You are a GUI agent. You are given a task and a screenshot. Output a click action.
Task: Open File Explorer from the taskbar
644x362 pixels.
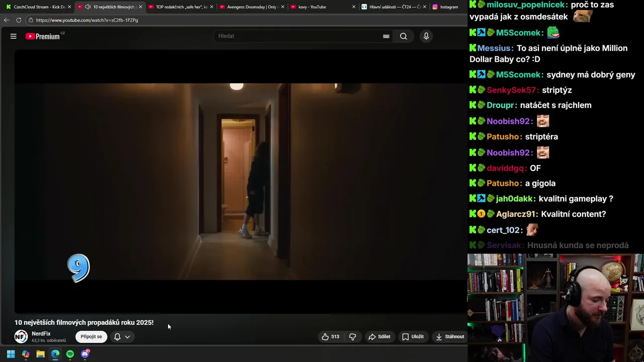coord(40,354)
